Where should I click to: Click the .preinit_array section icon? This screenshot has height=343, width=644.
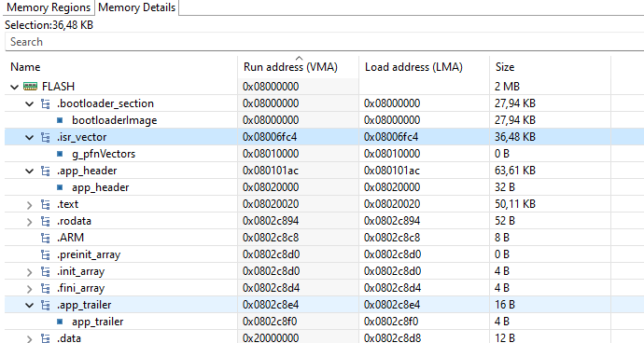pos(45,254)
